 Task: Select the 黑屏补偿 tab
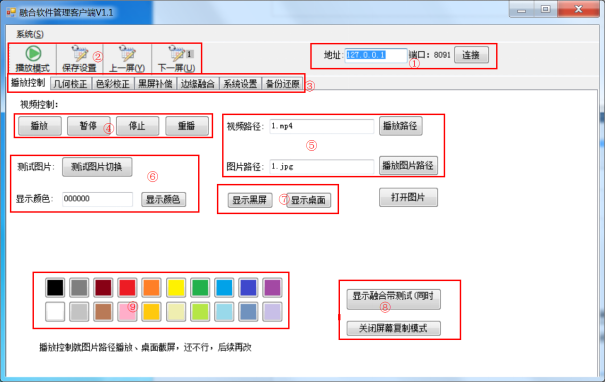(155, 84)
